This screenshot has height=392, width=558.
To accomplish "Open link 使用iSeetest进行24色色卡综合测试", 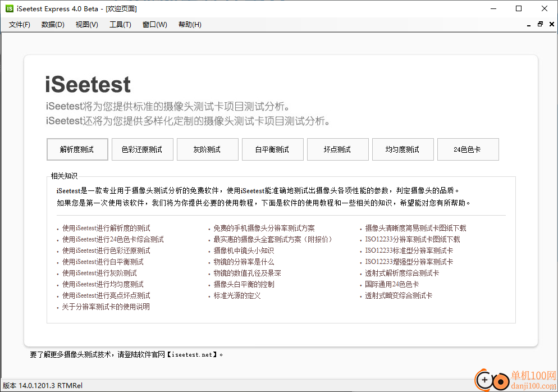I will [x=113, y=239].
